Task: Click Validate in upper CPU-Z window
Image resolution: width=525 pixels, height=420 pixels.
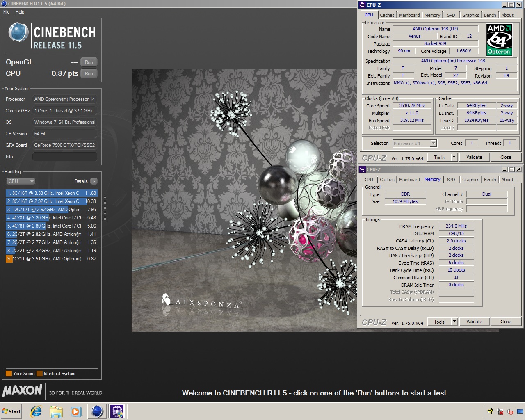Action: click(474, 157)
